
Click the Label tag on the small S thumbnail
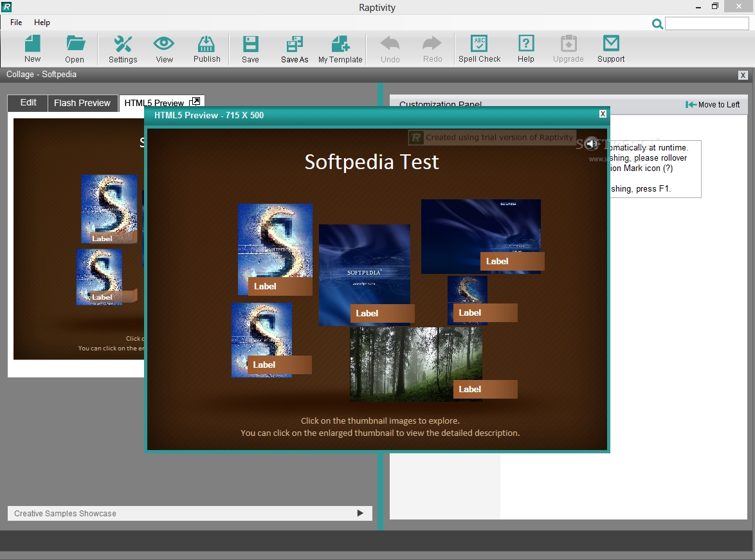click(485, 312)
